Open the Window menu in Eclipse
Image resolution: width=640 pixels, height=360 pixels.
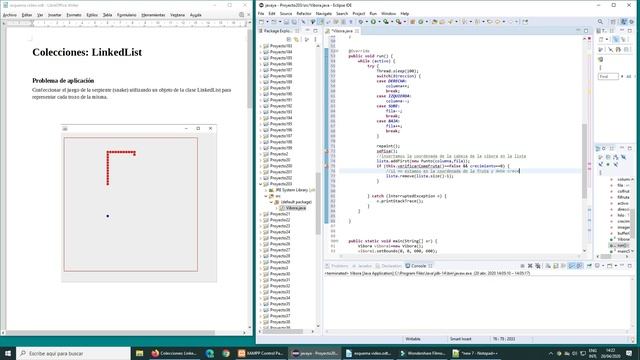(388, 13)
